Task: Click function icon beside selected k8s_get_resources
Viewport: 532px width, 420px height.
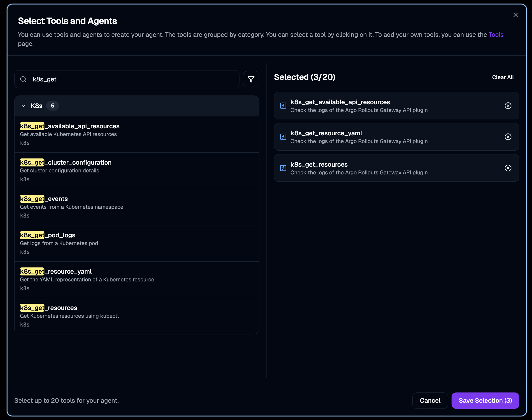Action: [283, 168]
